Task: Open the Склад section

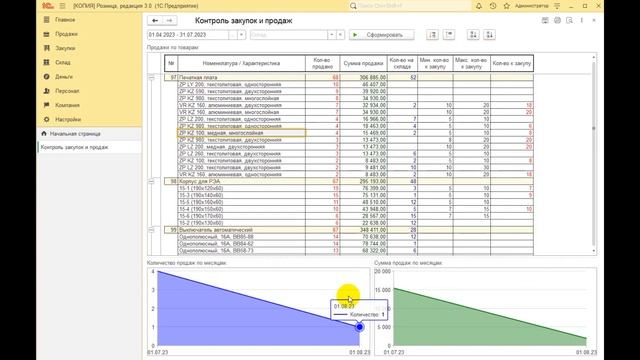Action: click(63, 62)
